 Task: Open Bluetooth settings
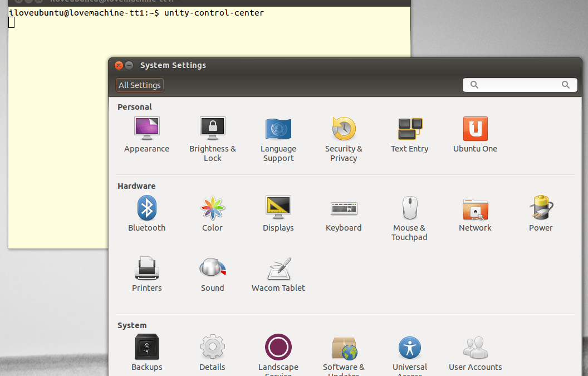(x=146, y=213)
